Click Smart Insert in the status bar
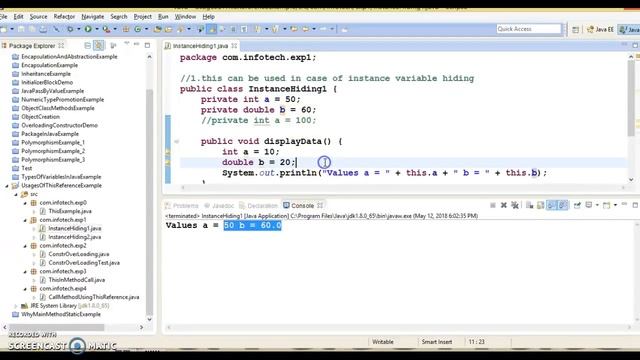Image resolution: width=640 pixels, height=360 pixels. click(437, 342)
